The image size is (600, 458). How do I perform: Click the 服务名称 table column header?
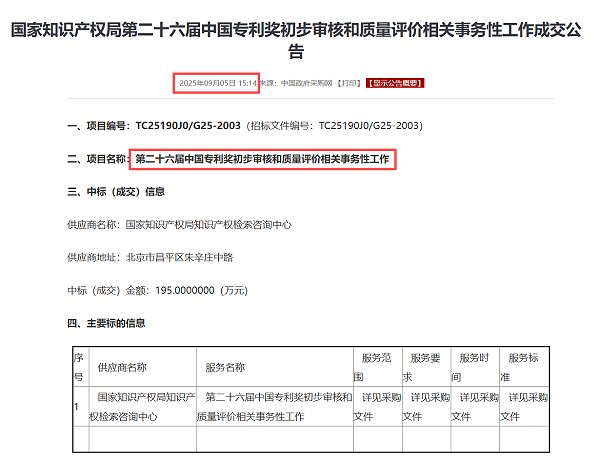[225, 367]
